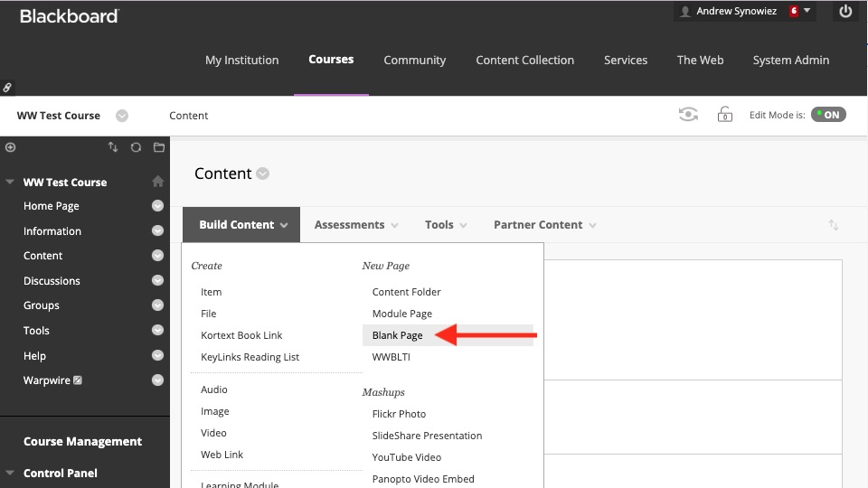Viewport: 868px width, 488px height.
Task: Switch to the Community tab
Action: click(x=415, y=60)
